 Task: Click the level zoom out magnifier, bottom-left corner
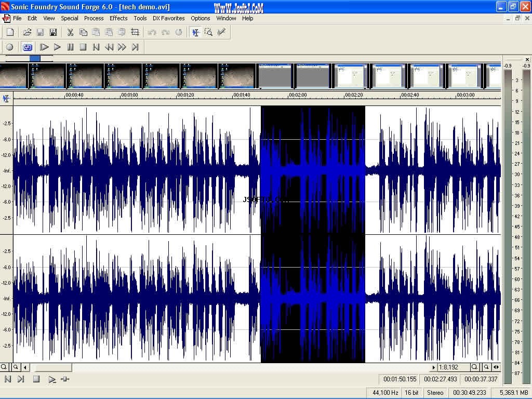tap(4, 367)
